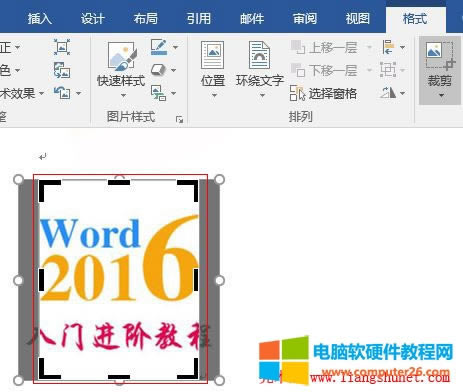Click the 位置 position button
Image resolution: width=463 pixels, height=392 pixels.
(213, 63)
